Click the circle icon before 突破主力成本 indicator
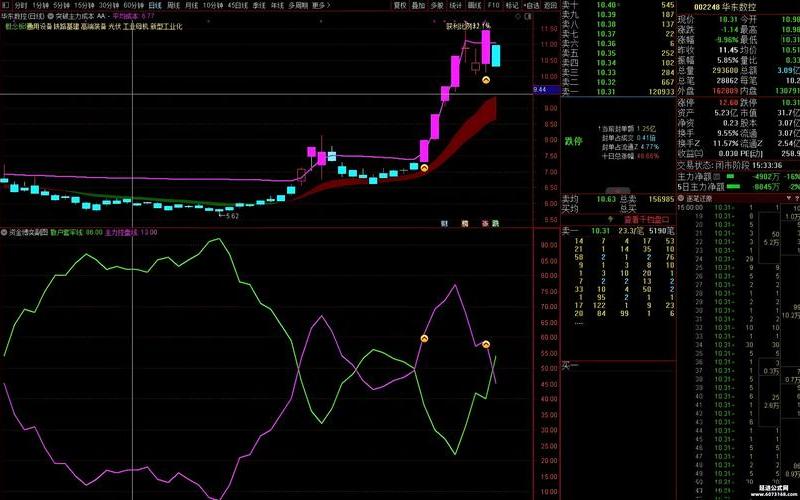This screenshot has width=800, height=500. (50, 16)
